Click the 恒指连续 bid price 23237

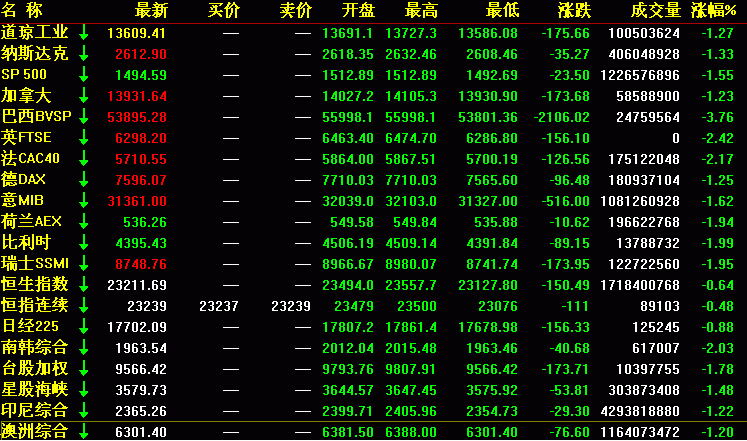219,306
